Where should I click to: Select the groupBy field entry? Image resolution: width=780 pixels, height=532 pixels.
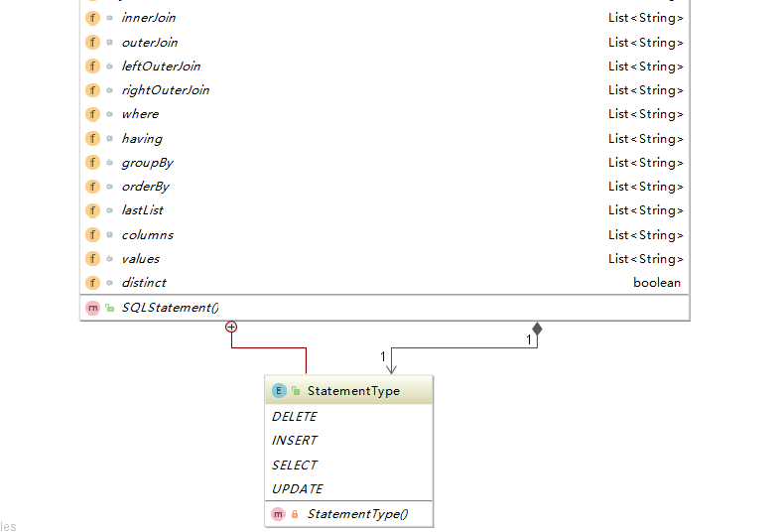pos(147,163)
